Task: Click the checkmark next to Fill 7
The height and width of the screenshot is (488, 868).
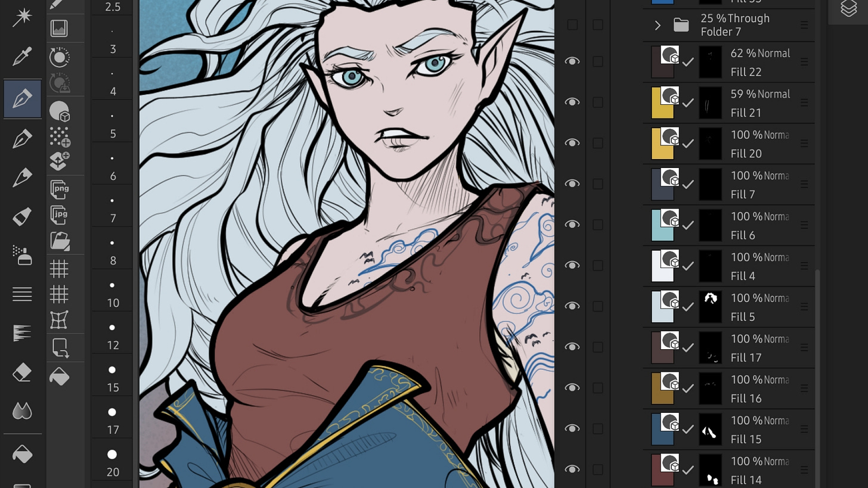Action: pos(688,185)
